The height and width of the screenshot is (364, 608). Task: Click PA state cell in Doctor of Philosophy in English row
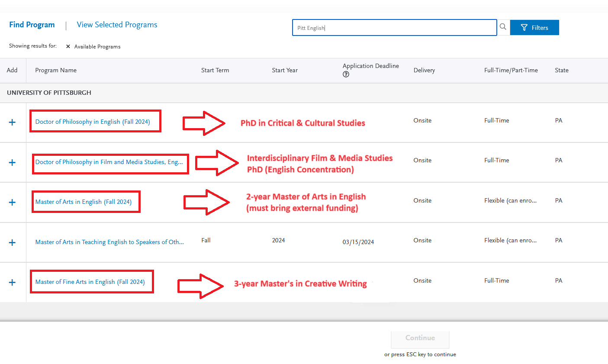coord(559,120)
